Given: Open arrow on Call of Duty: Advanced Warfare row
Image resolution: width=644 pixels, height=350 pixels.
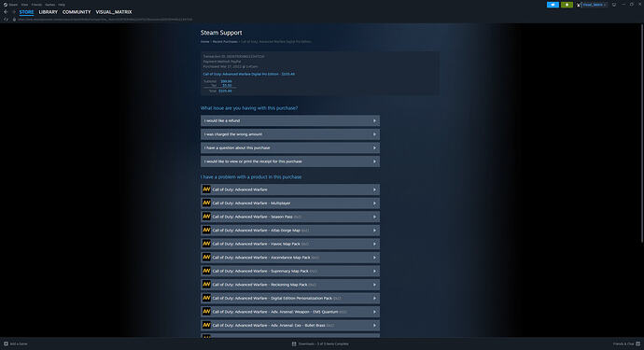Looking at the screenshot, I should tap(374, 189).
